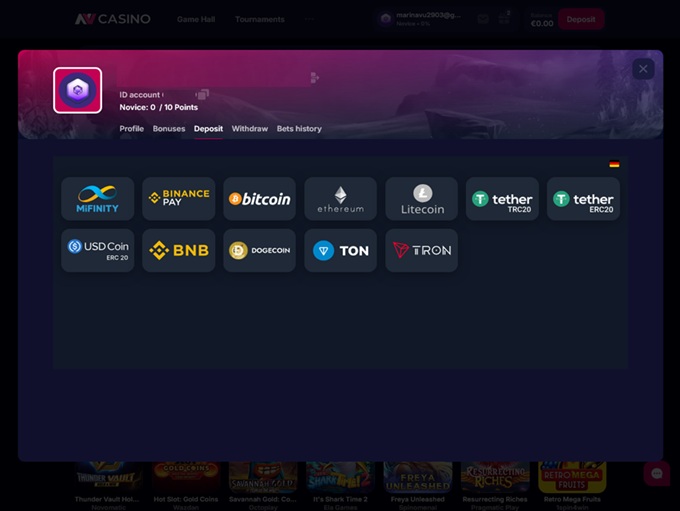Select Litecoin payment tile
This screenshot has width=680, height=511.
coord(421,199)
